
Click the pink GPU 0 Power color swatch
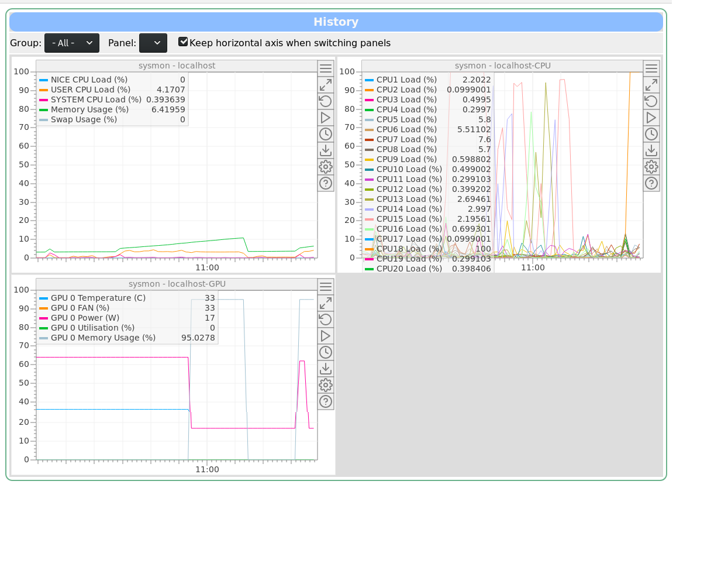[43, 318]
